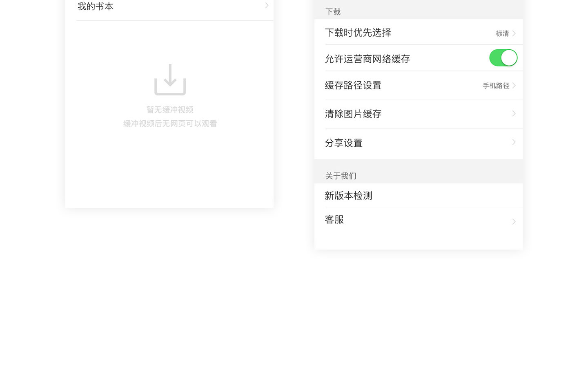Open 缓存路径设置 entry
The height and width of the screenshot is (376, 588).
[x=353, y=86]
